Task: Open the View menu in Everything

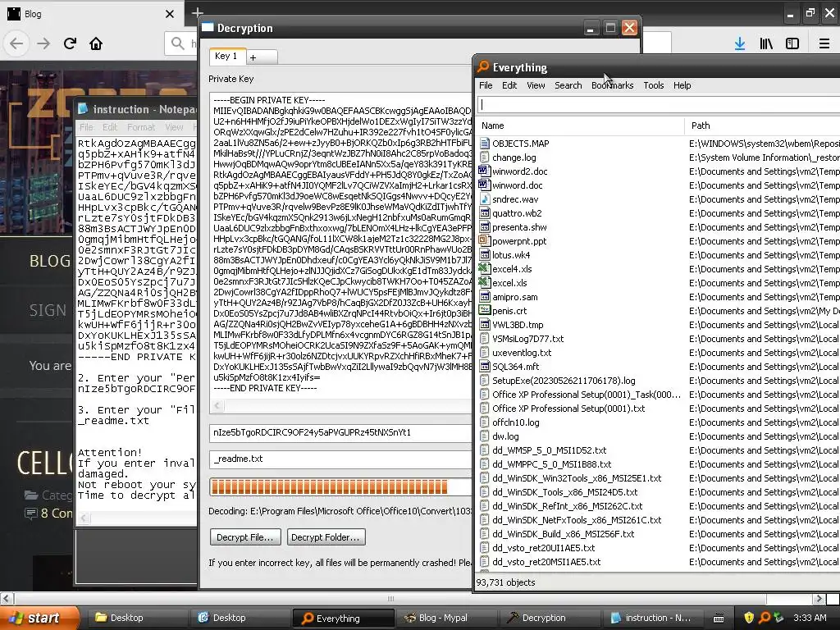Action: click(536, 85)
